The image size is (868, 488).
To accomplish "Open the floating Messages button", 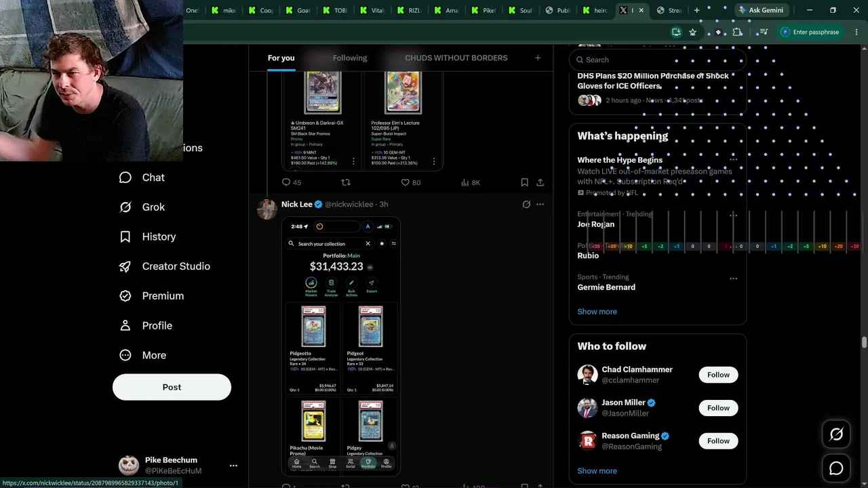I will [836, 468].
